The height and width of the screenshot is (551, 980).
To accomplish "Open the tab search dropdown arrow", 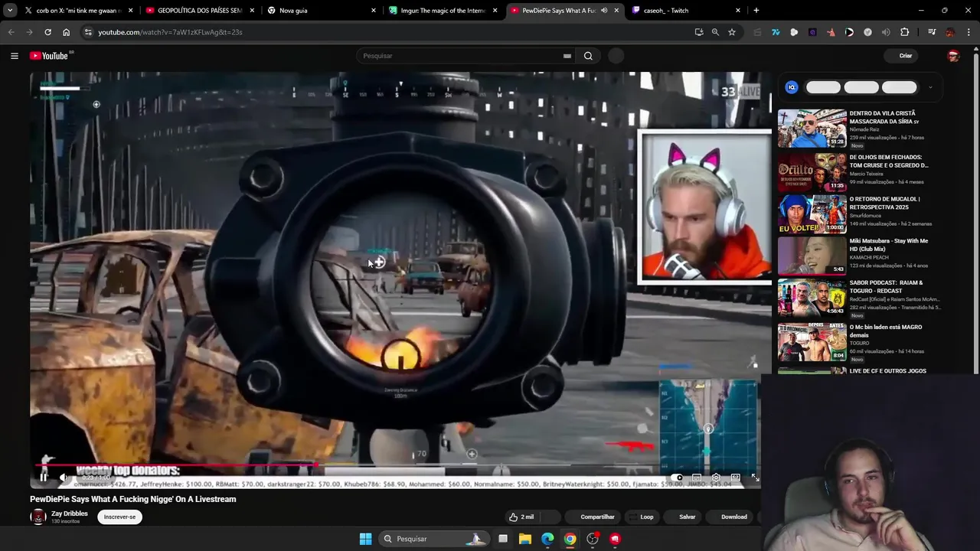I will pyautogui.click(x=10, y=11).
